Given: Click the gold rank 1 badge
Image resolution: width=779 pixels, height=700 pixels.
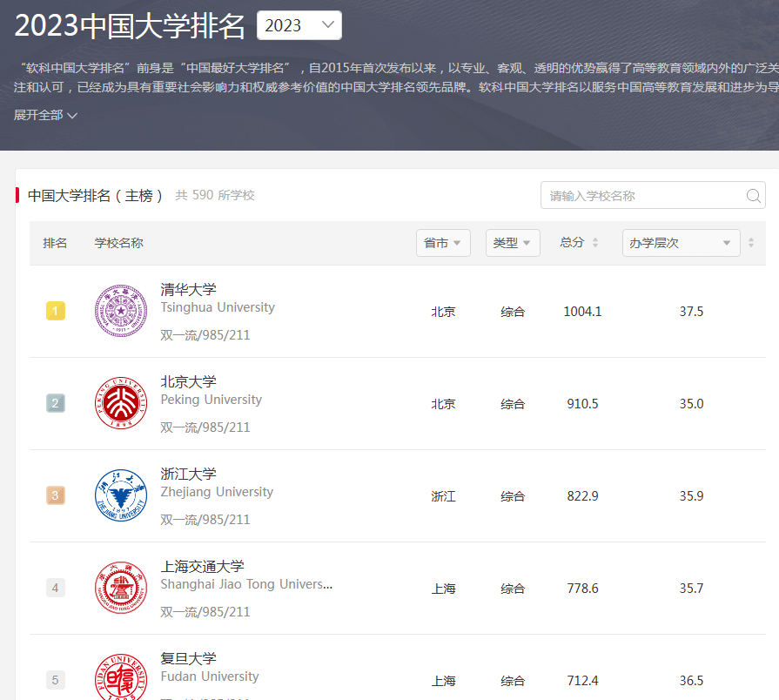Looking at the screenshot, I should [x=56, y=311].
